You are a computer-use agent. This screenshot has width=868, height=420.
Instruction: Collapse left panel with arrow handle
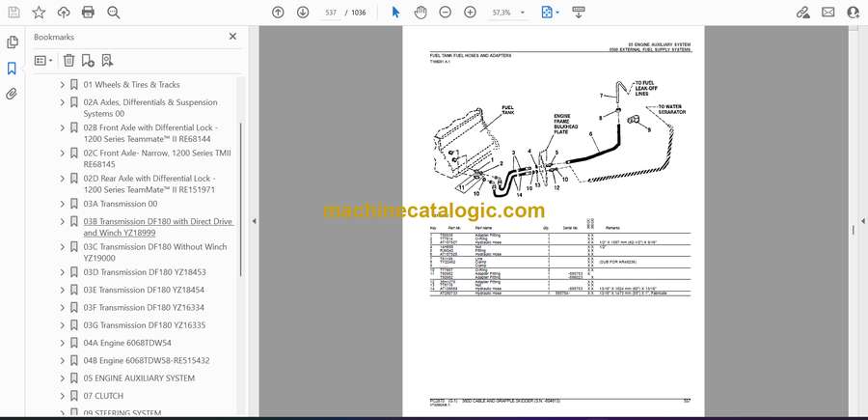(254, 221)
